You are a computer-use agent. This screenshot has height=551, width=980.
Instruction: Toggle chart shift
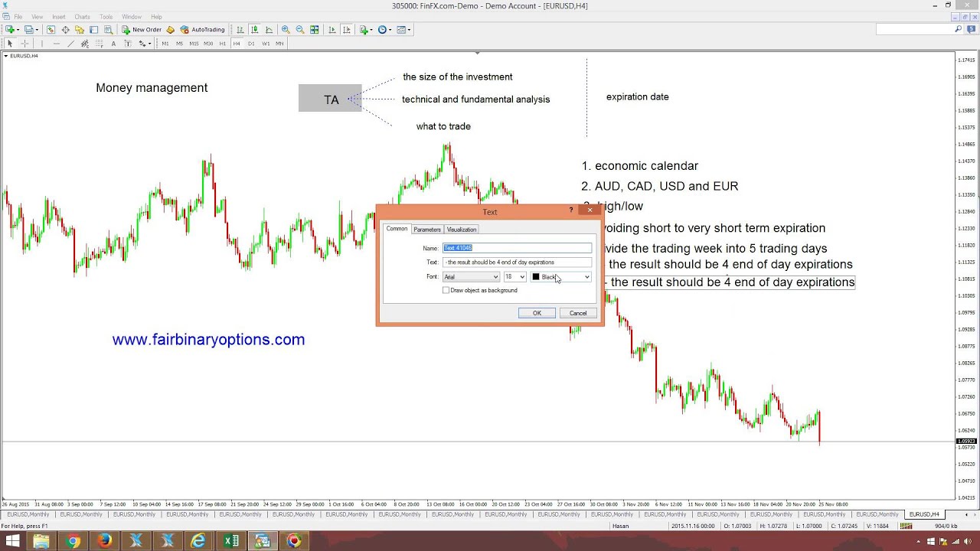[347, 30]
